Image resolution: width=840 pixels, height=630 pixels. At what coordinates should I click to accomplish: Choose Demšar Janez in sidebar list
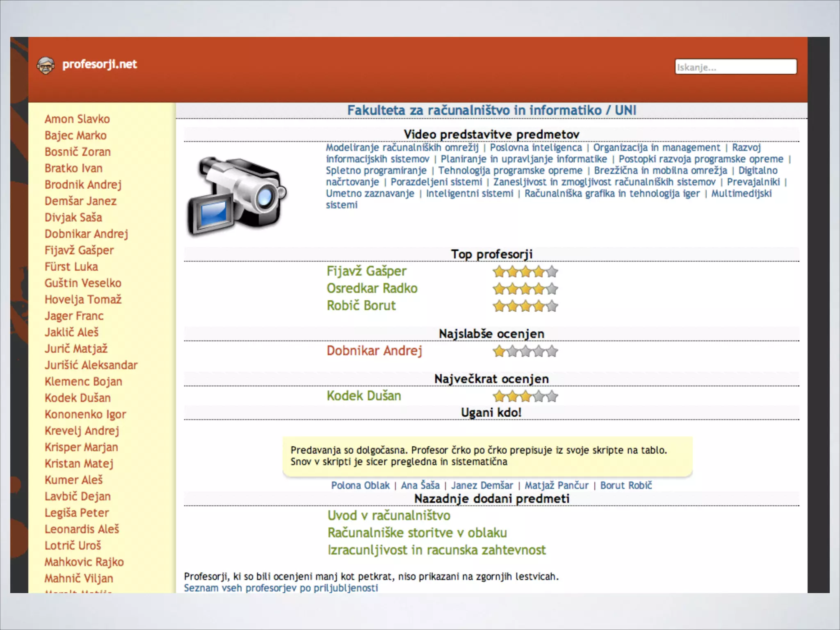[x=80, y=201]
